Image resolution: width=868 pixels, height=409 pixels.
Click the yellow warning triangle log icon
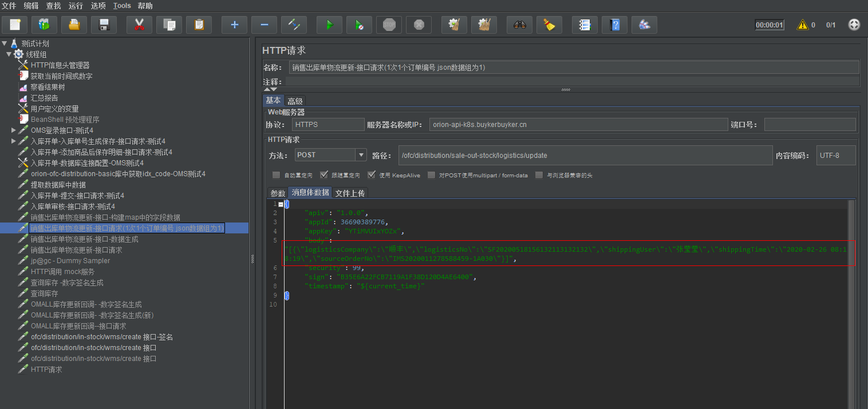tap(803, 25)
